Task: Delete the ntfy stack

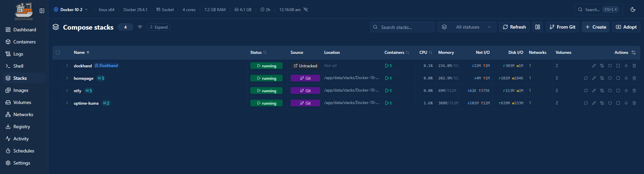Action: pyautogui.click(x=634, y=91)
